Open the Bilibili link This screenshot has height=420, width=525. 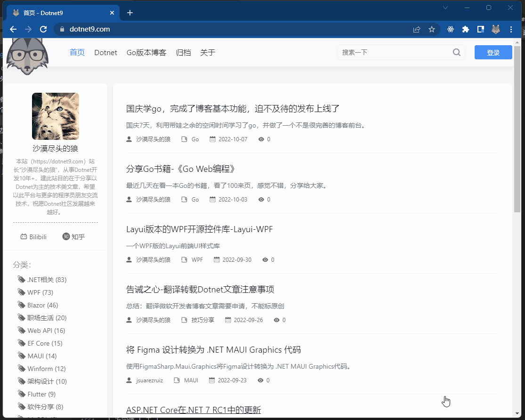coord(33,237)
